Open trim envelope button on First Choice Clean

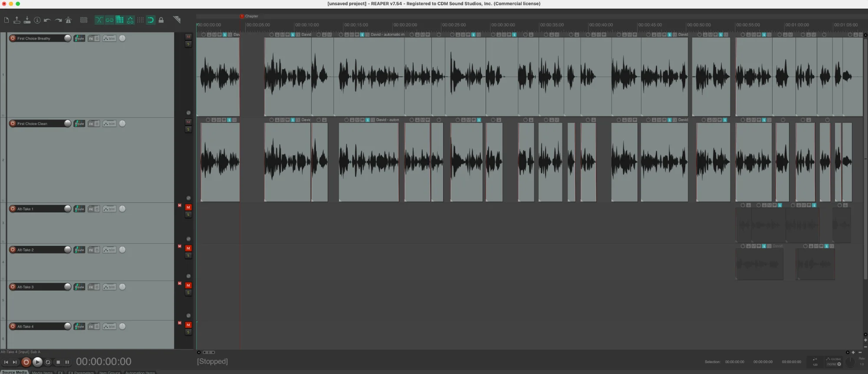[x=109, y=124]
